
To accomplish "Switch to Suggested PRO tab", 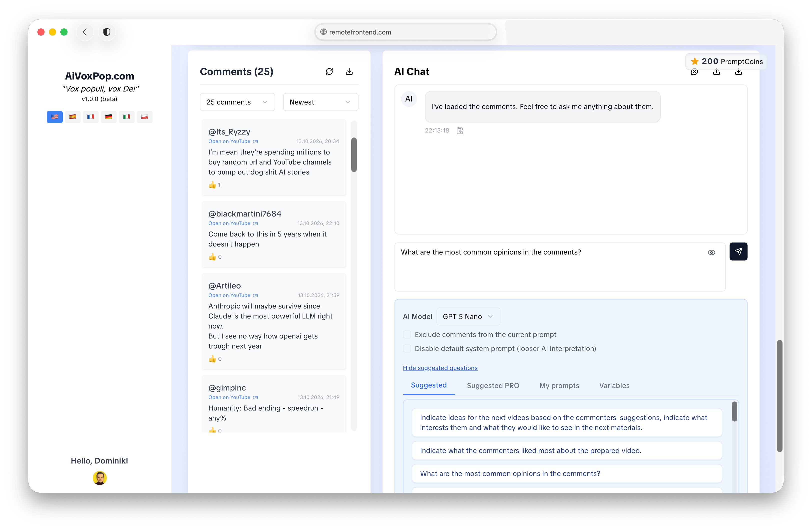I will click(493, 385).
